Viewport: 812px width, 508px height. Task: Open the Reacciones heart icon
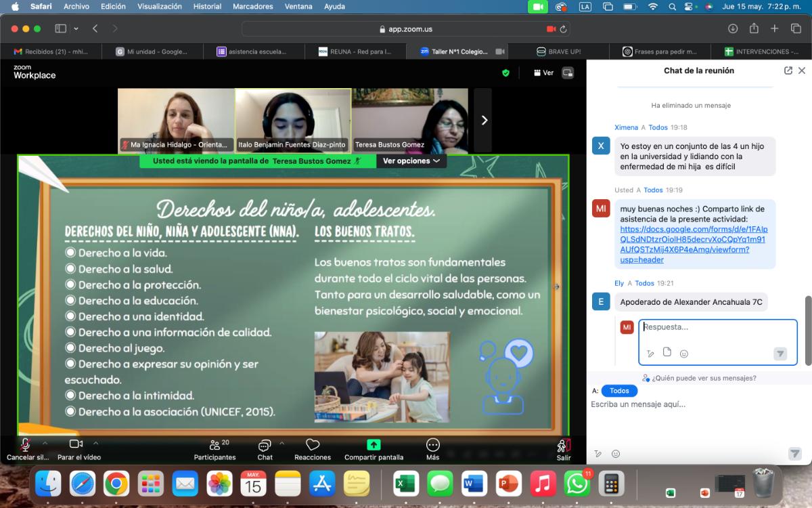pos(312,445)
